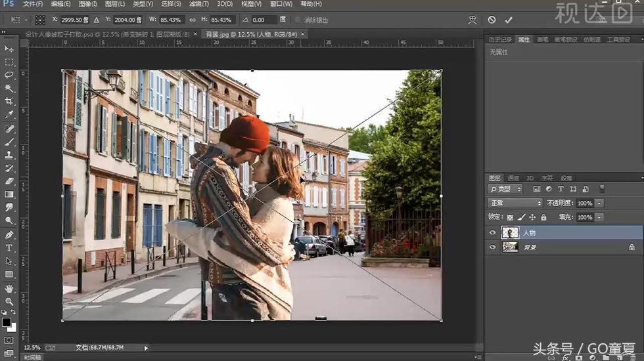The height and width of the screenshot is (361, 644).
Task: Hide the 背景 layer
Action: pos(493,247)
